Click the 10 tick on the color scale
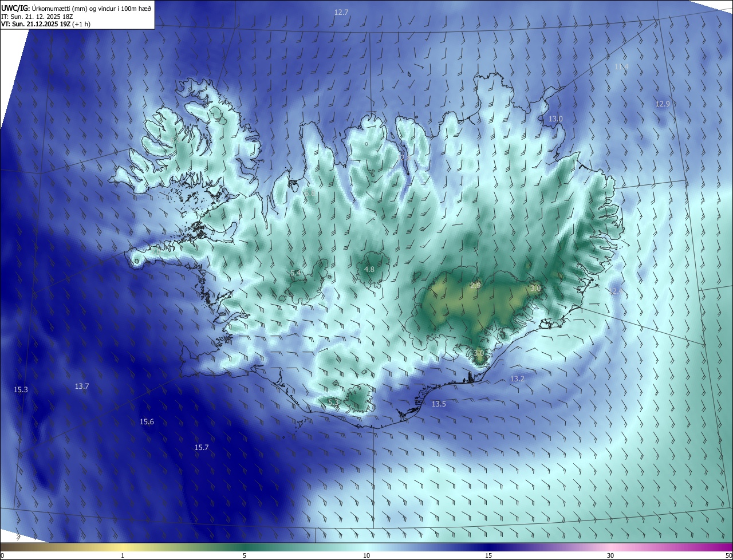This screenshot has height=560, width=733. (x=366, y=555)
